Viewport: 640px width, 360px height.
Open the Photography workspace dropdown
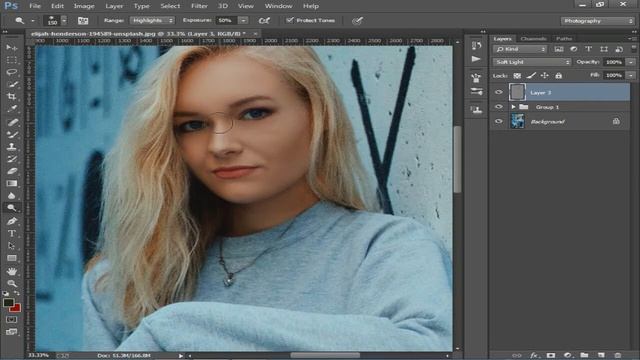597,21
